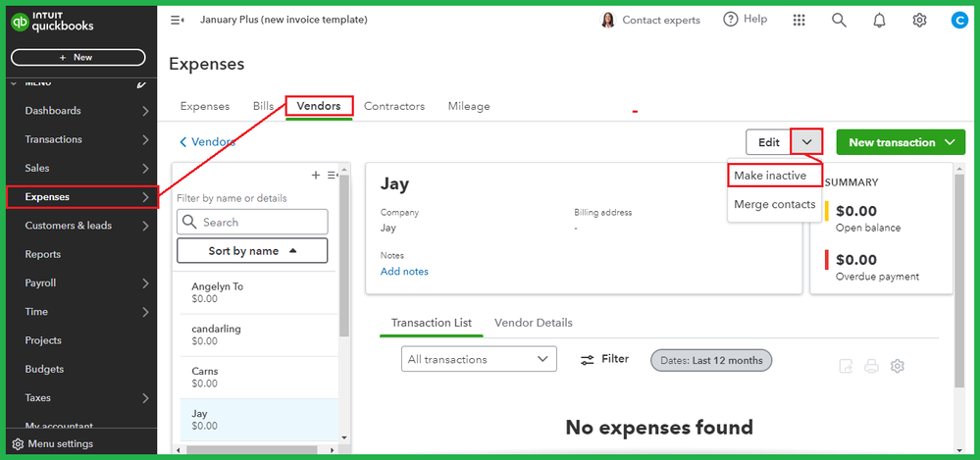The image size is (980, 460).
Task: Open the New transaction dropdown
Action: pos(951,142)
